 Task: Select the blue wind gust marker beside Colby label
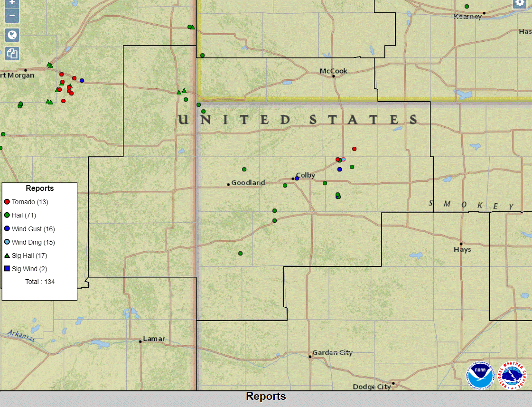click(297, 178)
